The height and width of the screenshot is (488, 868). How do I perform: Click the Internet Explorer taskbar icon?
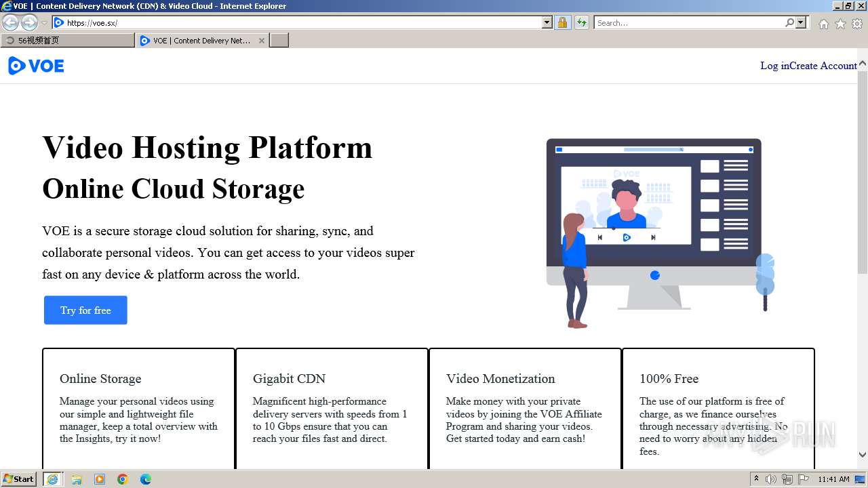[x=52, y=479]
